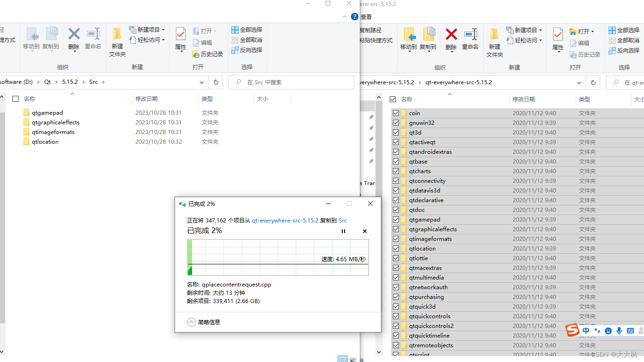Image resolution: width=644 pixels, height=362 pixels.
Task: Click New folder icon in right window
Action: tap(494, 35)
